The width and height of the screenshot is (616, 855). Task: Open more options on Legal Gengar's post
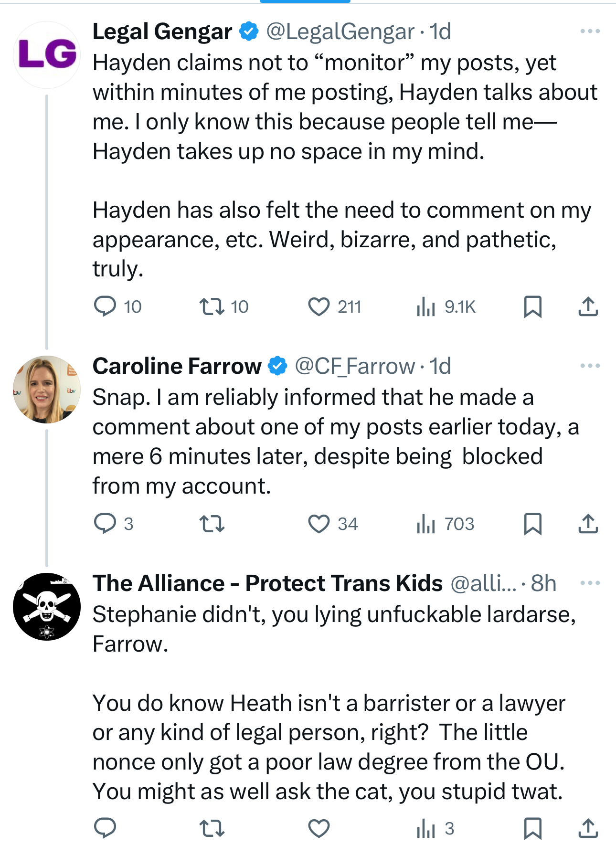tap(590, 32)
